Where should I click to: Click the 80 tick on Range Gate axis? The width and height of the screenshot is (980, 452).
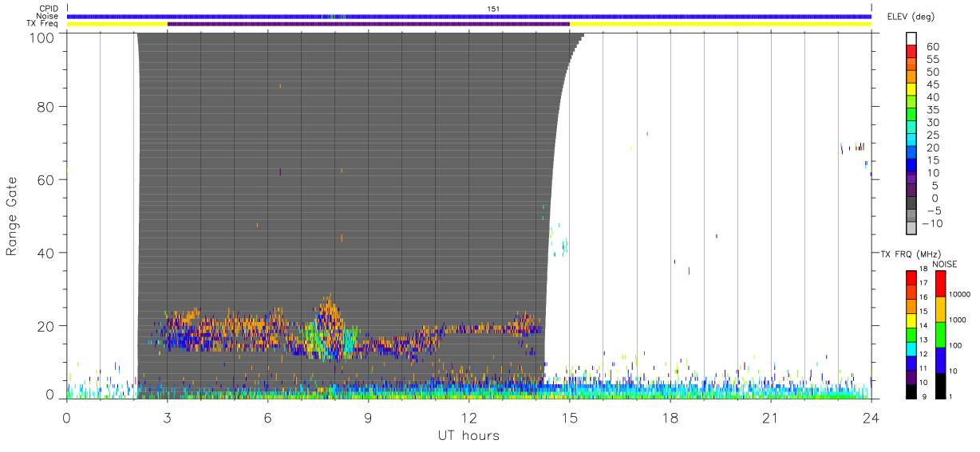coord(46,107)
